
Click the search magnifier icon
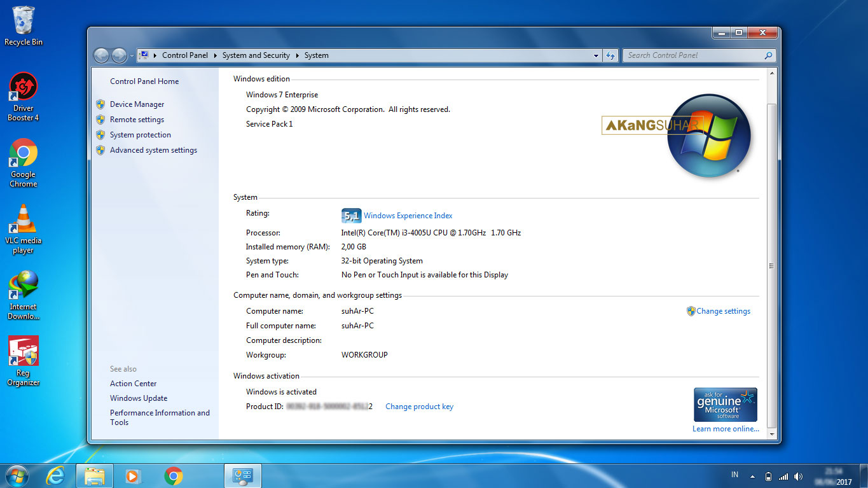click(768, 55)
